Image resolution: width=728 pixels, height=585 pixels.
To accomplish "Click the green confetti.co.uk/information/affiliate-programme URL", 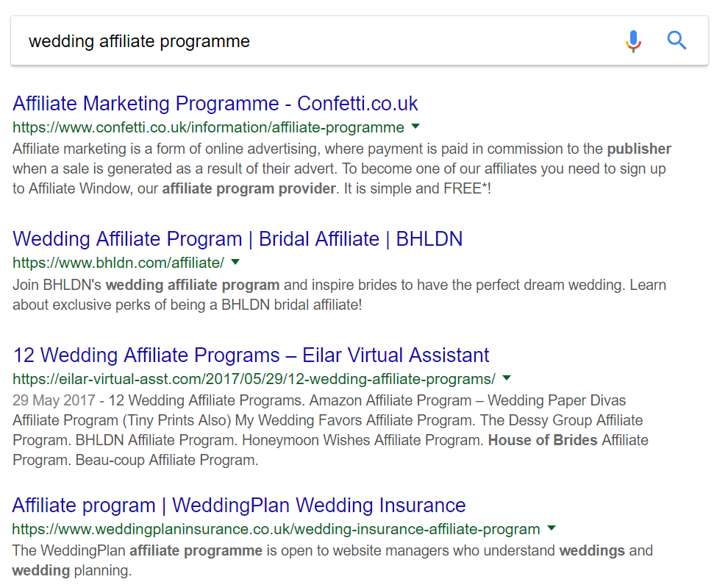I will coord(208,127).
